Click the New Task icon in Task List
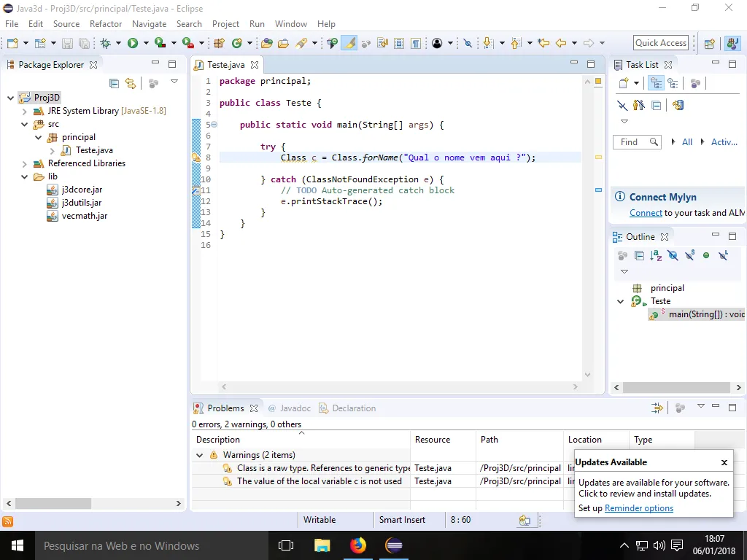747x560 pixels. [624, 83]
